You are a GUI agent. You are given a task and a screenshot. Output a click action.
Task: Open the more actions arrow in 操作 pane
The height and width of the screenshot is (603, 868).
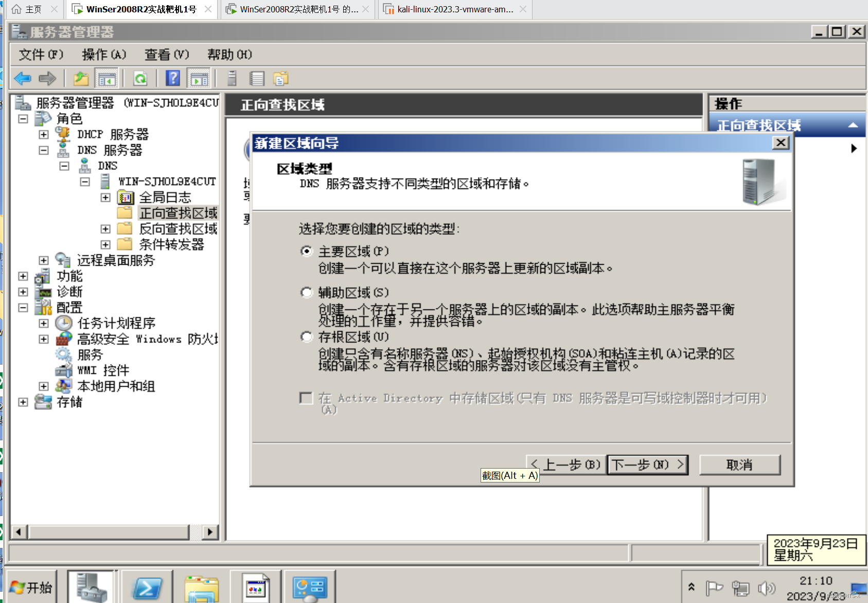pyautogui.click(x=854, y=148)
